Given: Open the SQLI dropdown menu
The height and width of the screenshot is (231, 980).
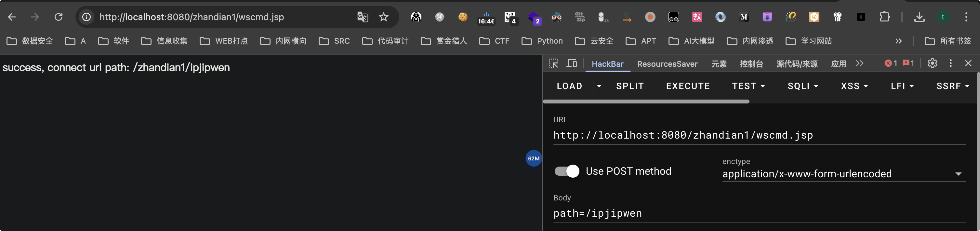Looking at the screenshot, I should pyautogui.click(x=803, y=86).
